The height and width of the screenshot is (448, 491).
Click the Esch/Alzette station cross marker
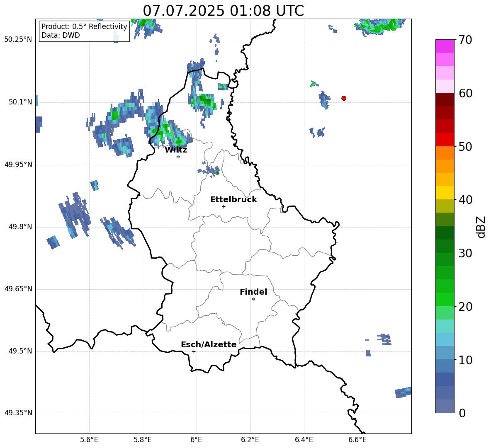pos(194,351)
